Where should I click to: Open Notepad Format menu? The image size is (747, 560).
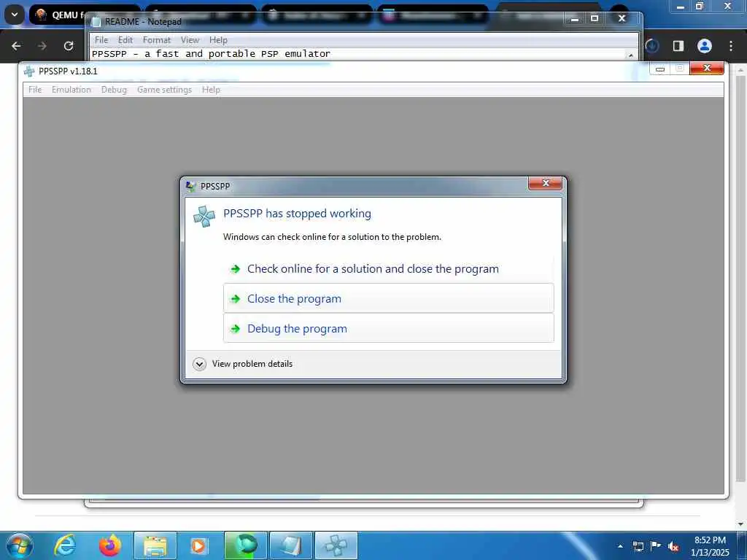click(x=156, y=40)
